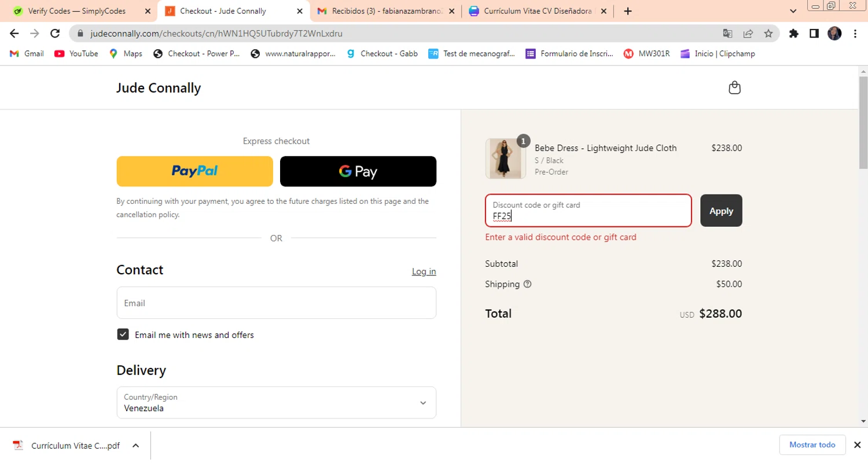This screenshot has width=868, height=463.
Task: Click the share page icon in address bar
Action: (748, 34)
